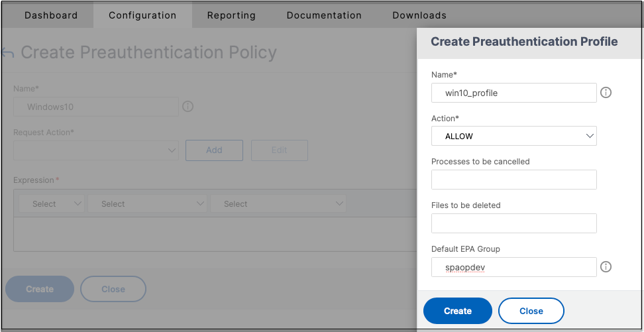This screenshot has width=644, height=332.
Task: Click the back arrow beside Create Preauthentication Policy
Action: pyautogui.click(x=8, y=52)
